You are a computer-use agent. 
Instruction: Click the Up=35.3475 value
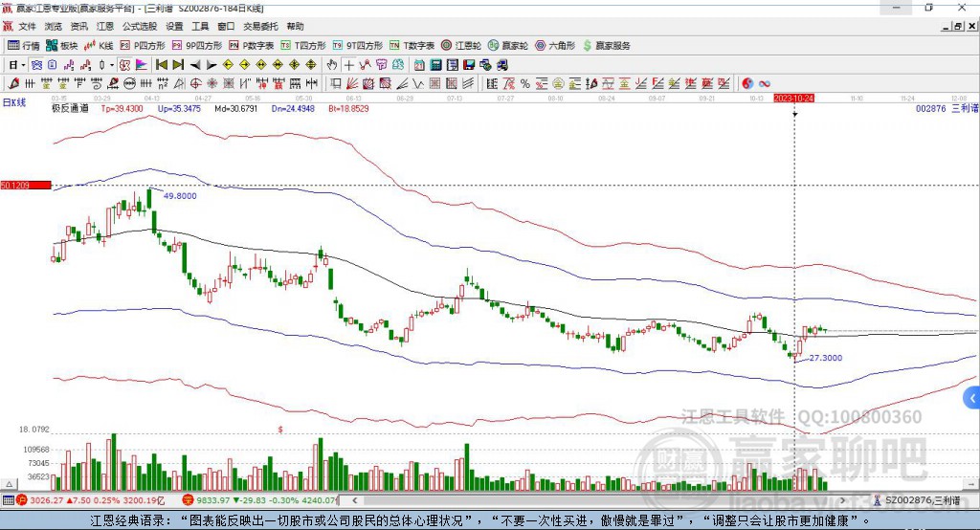click(179, 108)
